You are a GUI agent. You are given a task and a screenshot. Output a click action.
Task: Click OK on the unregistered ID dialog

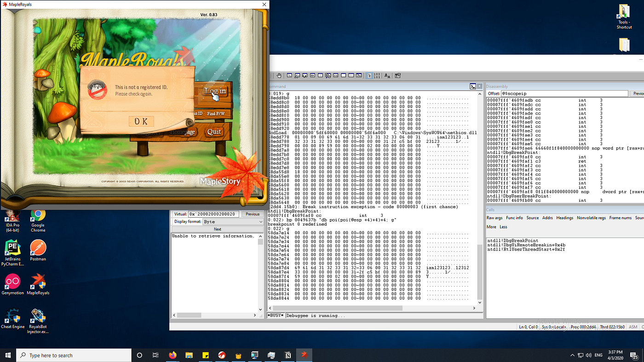(x=141, y=121)
